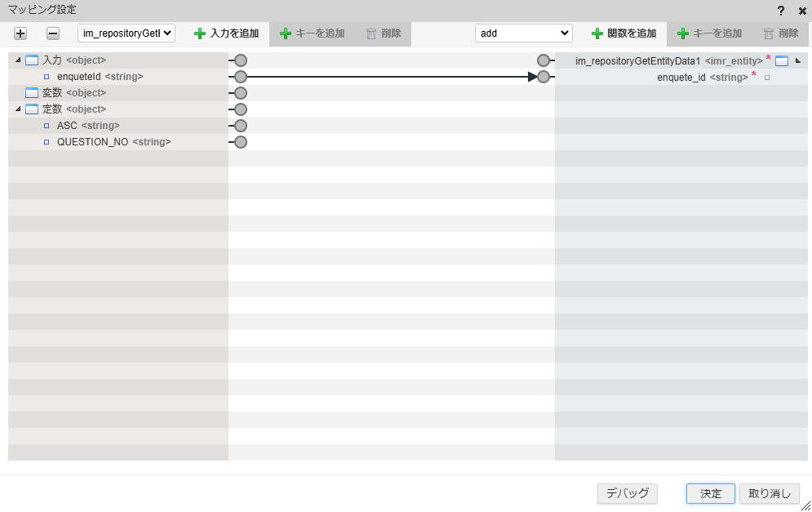Click the zoom in plus icon

(x=20, y=33)
